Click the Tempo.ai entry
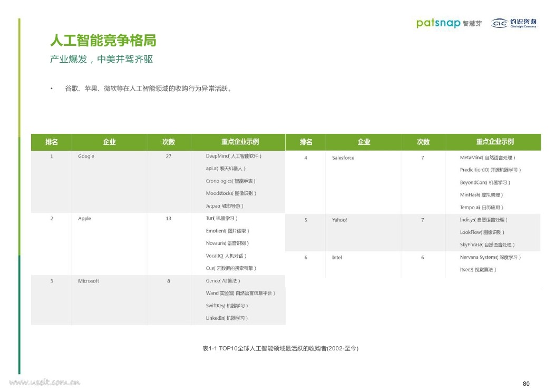Viewport: 555px width, 392px height. (481, 207)
